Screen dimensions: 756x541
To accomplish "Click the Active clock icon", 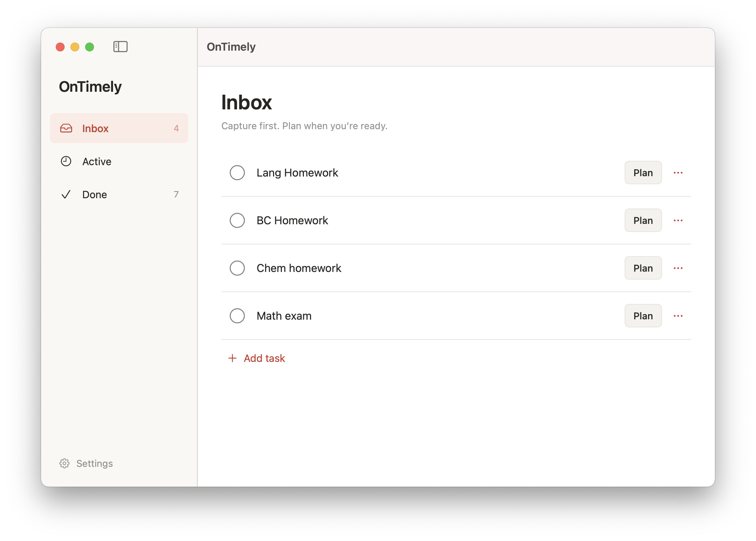I will tap(66, 161).
